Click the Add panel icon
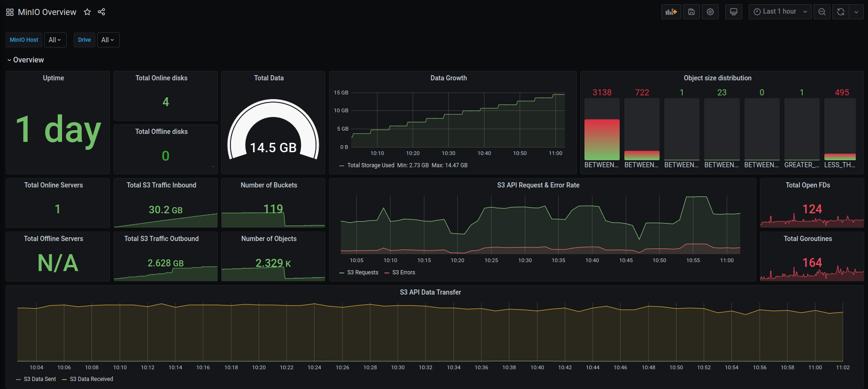 point(671,12)
